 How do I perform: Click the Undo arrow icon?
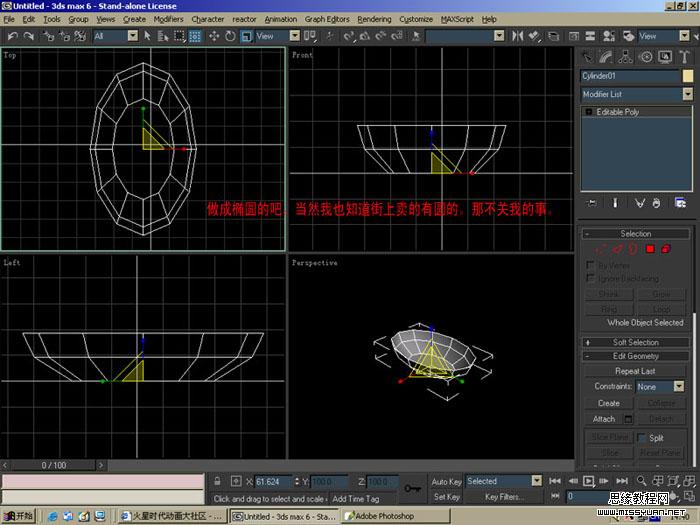(12, 36)
